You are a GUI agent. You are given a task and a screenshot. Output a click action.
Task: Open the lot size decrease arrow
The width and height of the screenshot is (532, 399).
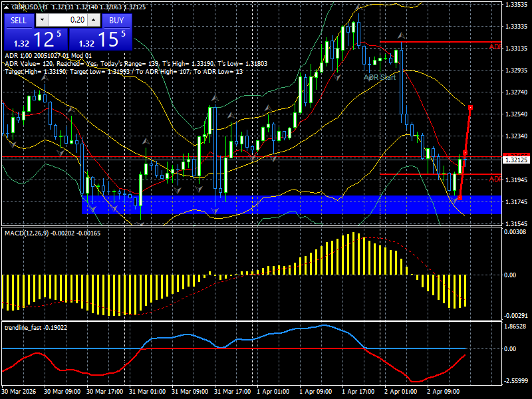coord(42,21)
